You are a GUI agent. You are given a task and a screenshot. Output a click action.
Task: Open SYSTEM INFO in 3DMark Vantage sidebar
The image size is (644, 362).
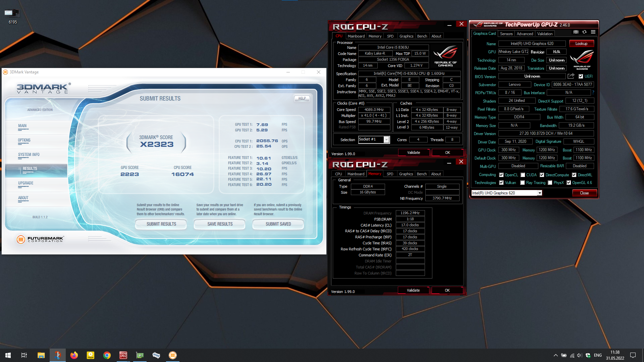click(x=29, y=155)
